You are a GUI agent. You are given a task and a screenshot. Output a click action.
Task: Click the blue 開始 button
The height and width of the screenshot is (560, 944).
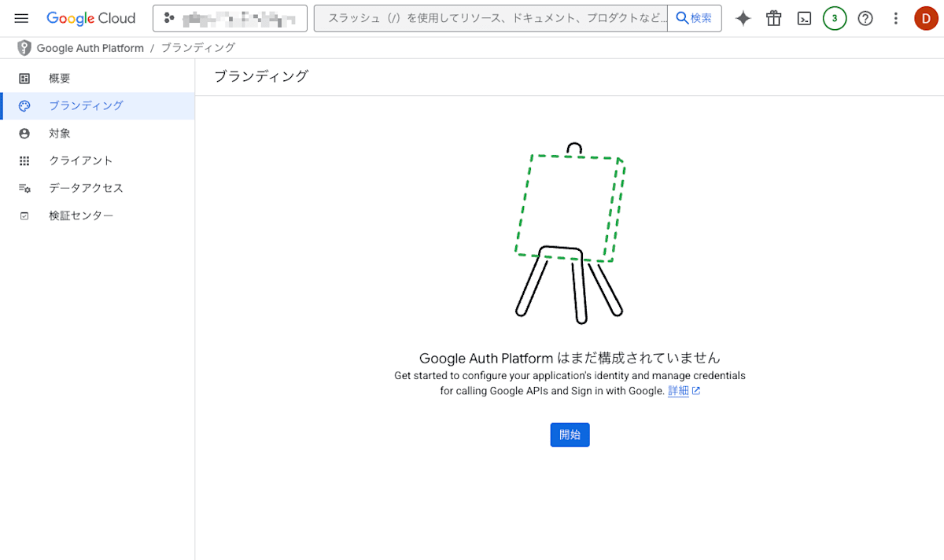pos(570,435)
